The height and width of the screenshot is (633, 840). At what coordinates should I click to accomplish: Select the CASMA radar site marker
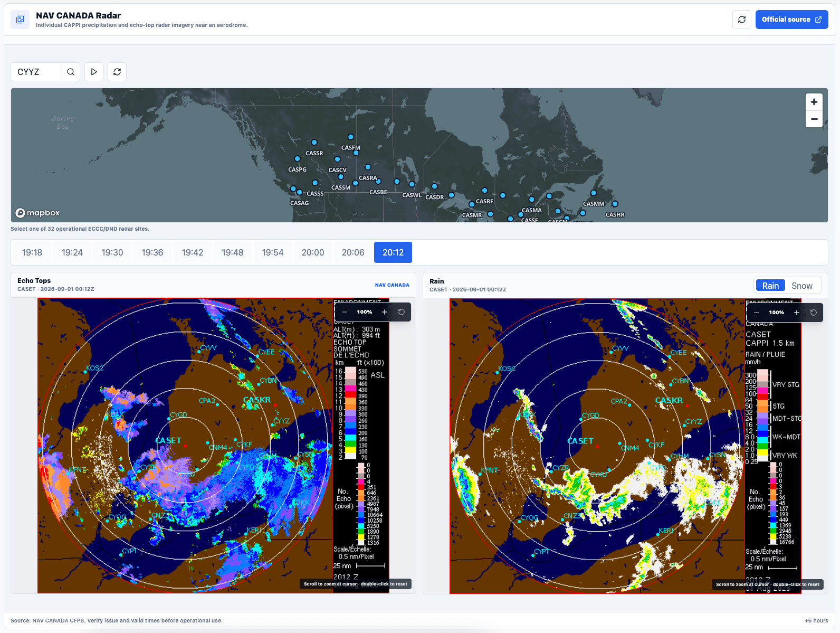click(x=531, y=200)
